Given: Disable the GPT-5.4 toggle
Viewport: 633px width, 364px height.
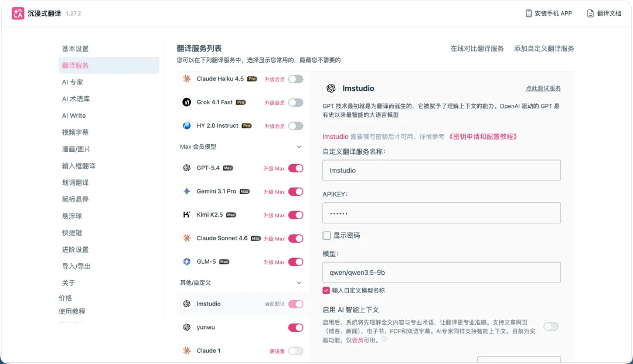Looking at the screenshot, I should [x=295, y=168].
